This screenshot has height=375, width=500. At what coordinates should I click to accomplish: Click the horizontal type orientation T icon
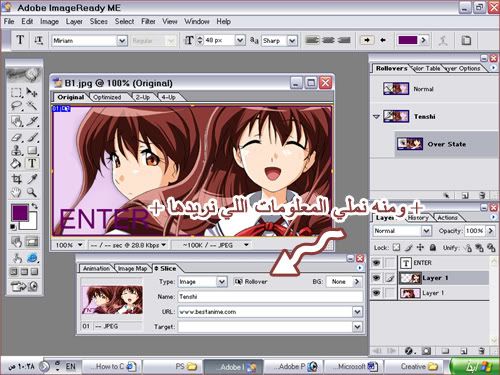[x=20, y=40]
